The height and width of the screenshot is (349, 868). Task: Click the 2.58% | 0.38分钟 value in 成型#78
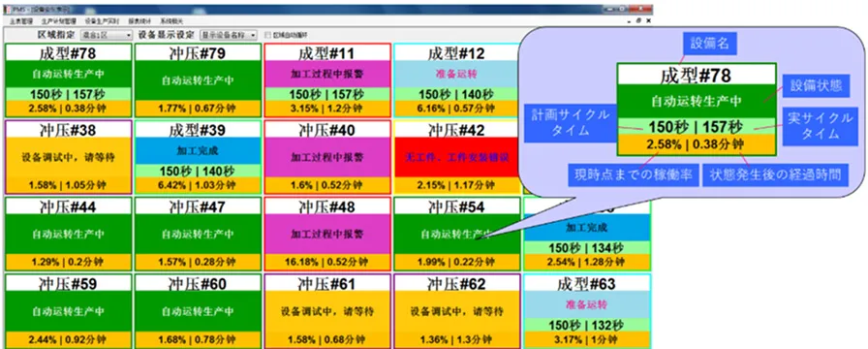coord(68,108)
